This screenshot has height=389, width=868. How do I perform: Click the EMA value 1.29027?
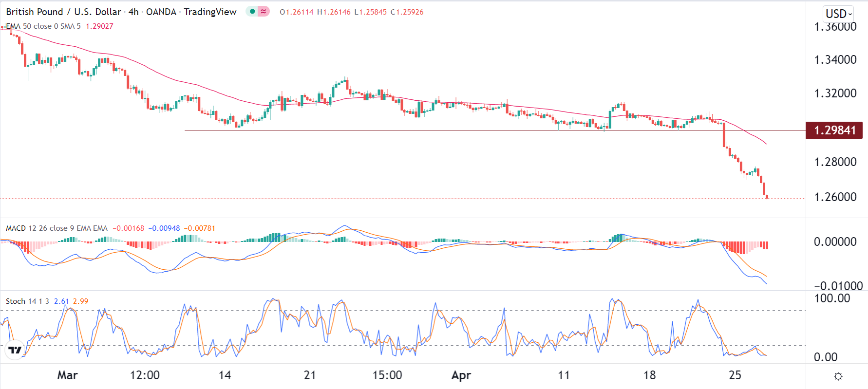pyautogui.click(x=99, y=26)
